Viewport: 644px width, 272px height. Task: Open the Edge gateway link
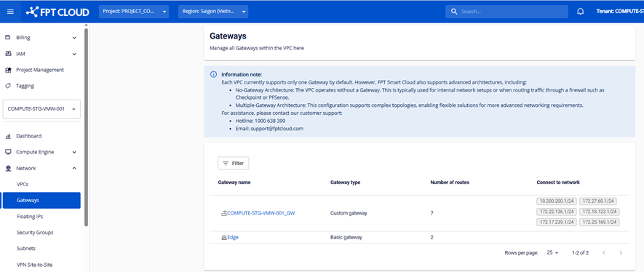coord(233,237)
